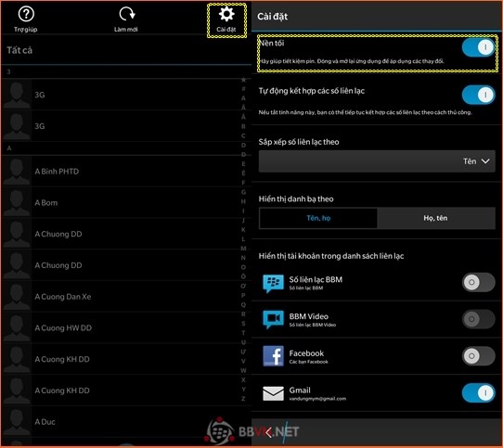Screen dimensions: 503x448
Task: Click the Facebook logo icon
Action: tap(273, 356)
